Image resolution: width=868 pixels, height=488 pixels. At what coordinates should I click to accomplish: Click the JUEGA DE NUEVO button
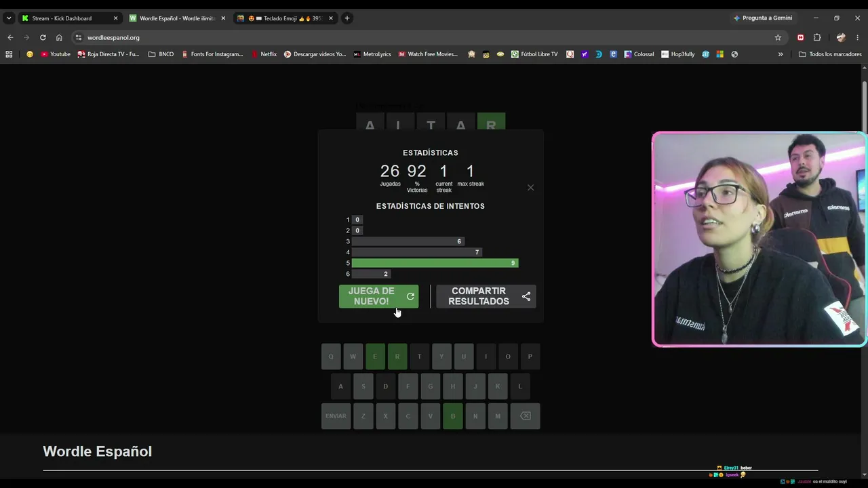378,296
